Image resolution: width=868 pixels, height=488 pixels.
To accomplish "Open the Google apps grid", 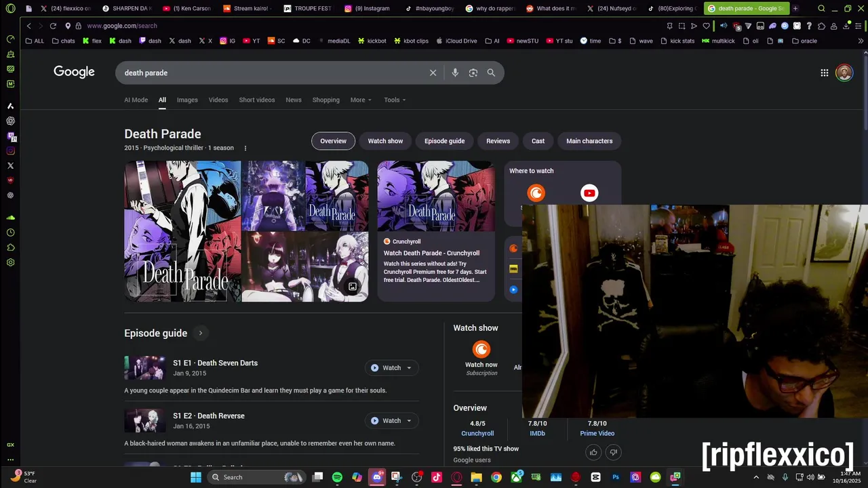I will click(825, 73).
